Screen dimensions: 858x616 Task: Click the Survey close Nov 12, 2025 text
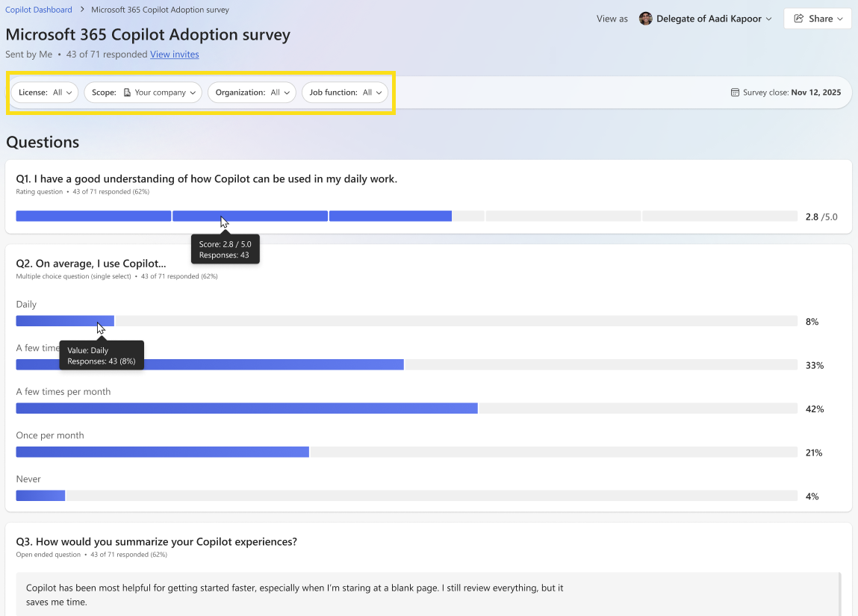click(x=792, y=93)
